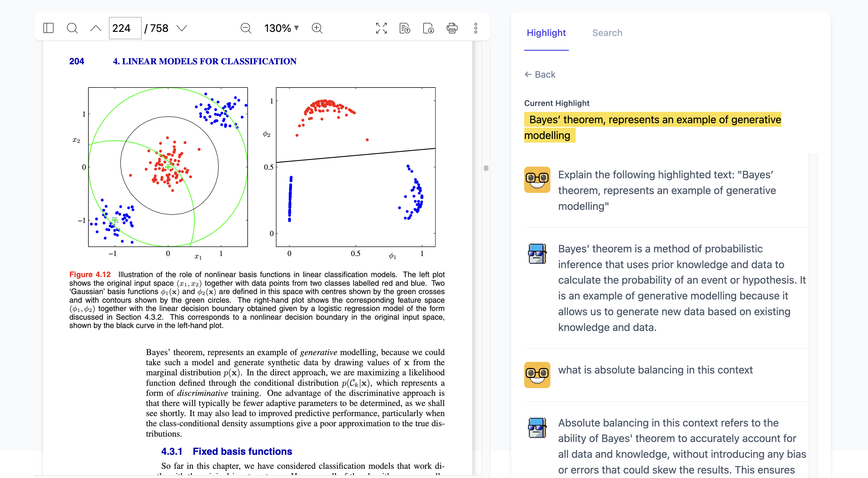Print the document

coord(452,28)
